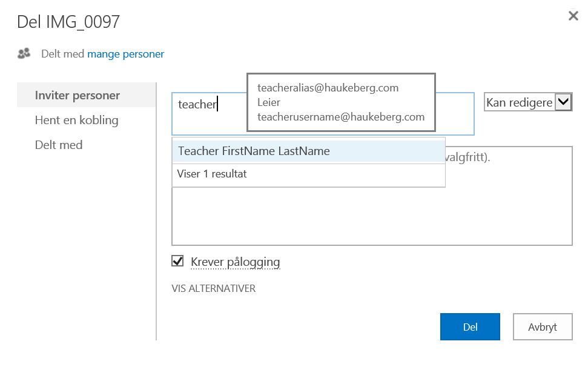Open the Kan redigere permission dropdown

pos(520,102)
